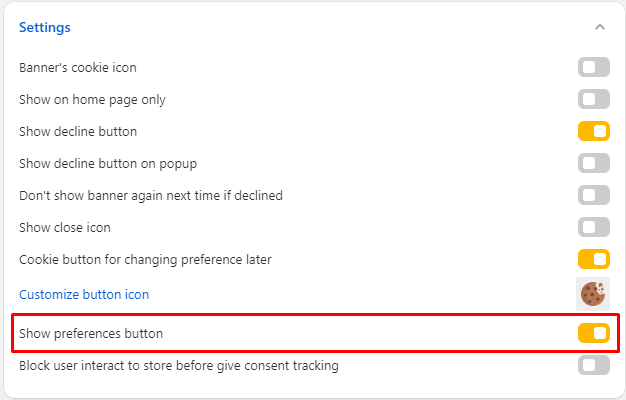Click the cookie icon preview image

click(593, 293)
